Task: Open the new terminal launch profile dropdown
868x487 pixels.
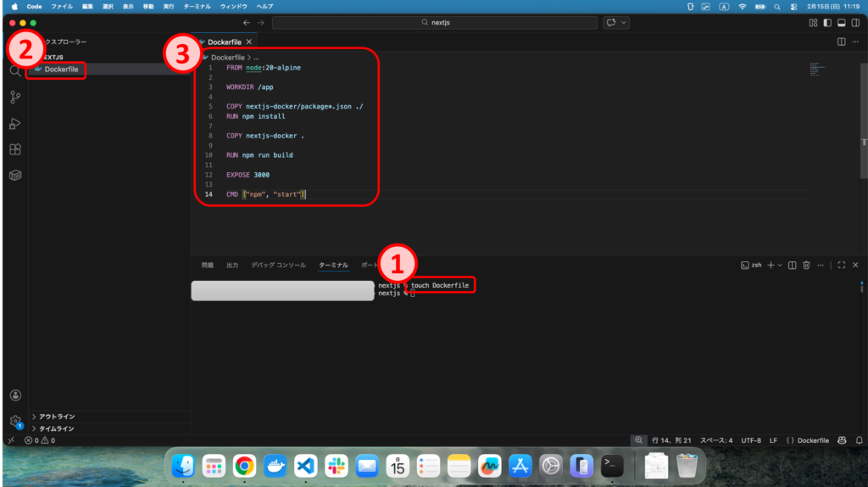Action: (x=779, y=266)
